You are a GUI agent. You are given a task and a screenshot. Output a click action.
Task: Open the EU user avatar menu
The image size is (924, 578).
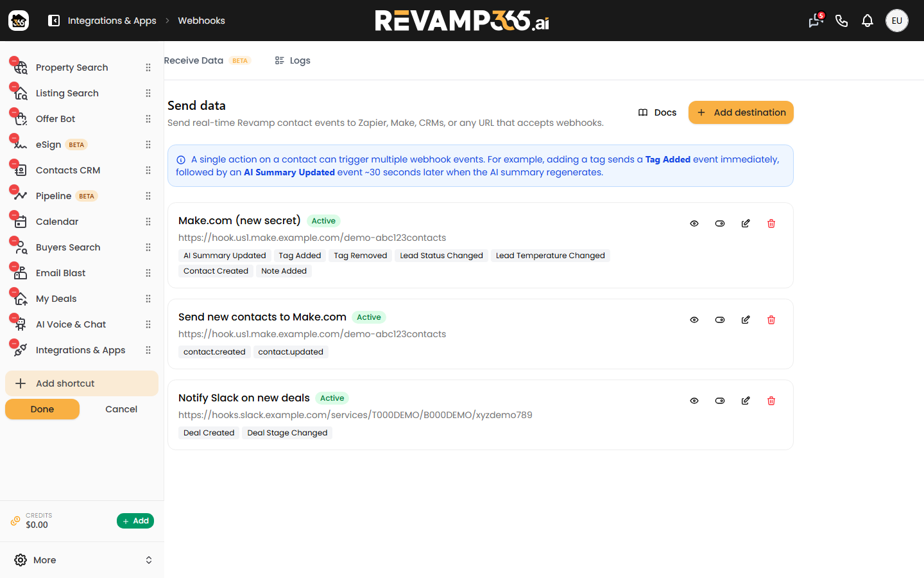coord(897,21)
